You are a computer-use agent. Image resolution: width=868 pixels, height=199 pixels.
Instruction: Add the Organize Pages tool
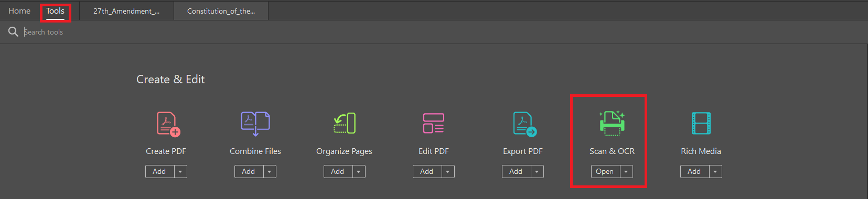338,171
